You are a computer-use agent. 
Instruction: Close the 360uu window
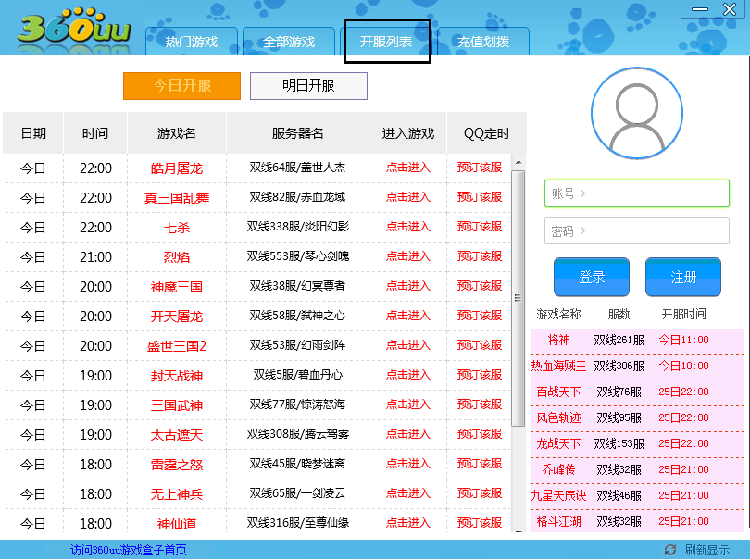730,9
